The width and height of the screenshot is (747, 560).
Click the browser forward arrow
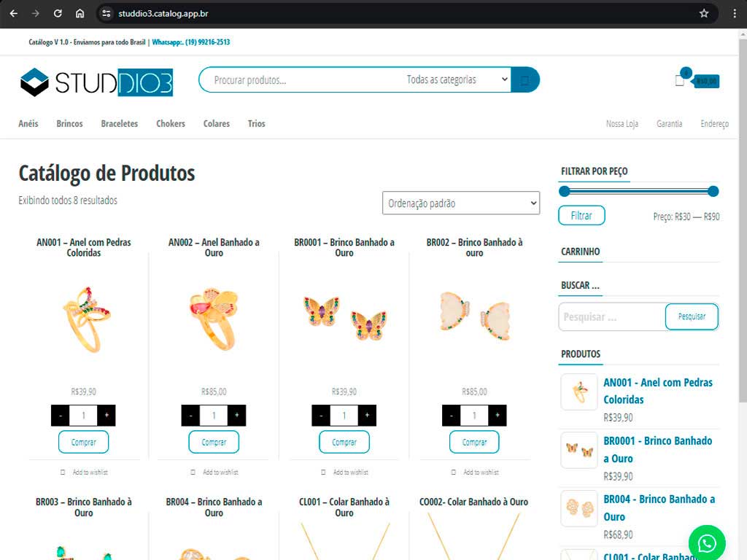tap(36, 13)
